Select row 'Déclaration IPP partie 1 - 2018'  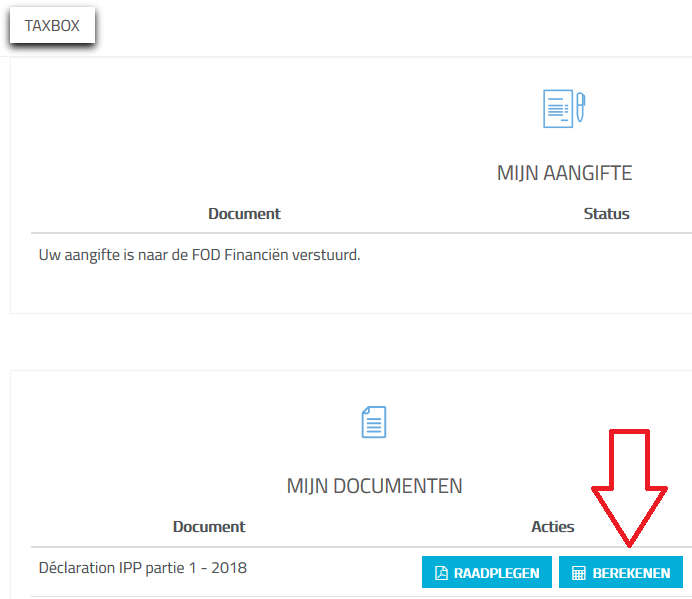361,572
